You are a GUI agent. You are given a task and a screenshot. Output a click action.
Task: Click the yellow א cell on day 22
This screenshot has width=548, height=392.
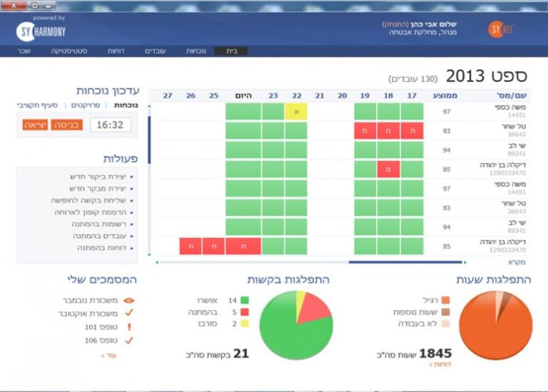click(x=296, y=111)
